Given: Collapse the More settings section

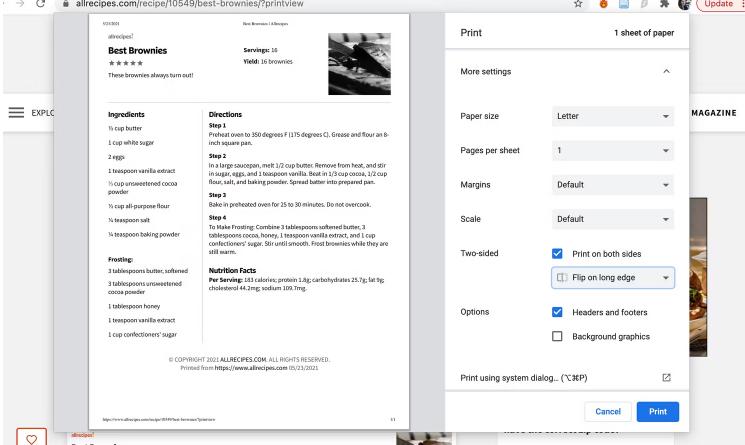Looking at the screenshot, I should coord(666,71).
